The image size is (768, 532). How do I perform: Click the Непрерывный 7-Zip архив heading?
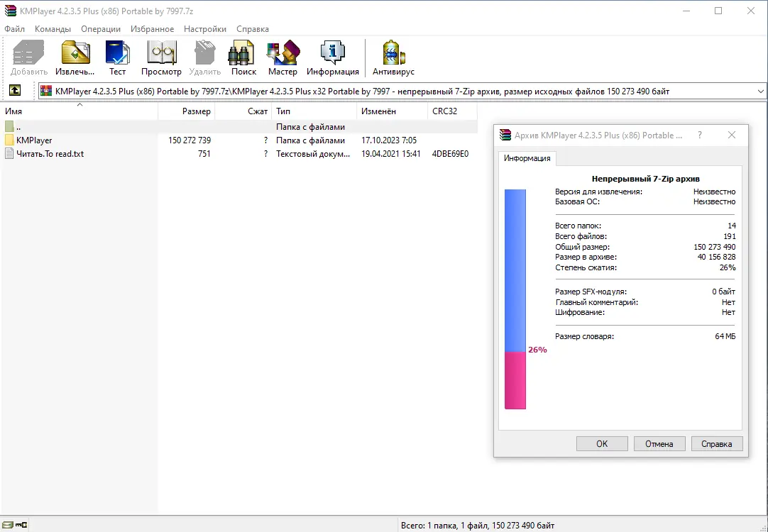(645, 179)
